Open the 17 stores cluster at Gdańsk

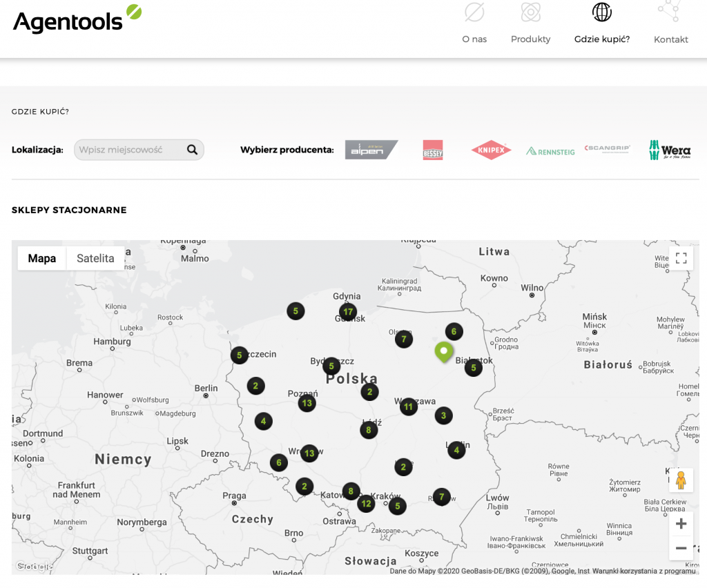coord(348,312)
